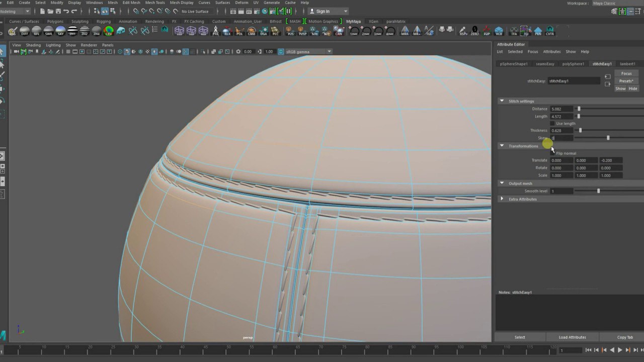Click the P2S shelf icon

click(x=290, y=31)
